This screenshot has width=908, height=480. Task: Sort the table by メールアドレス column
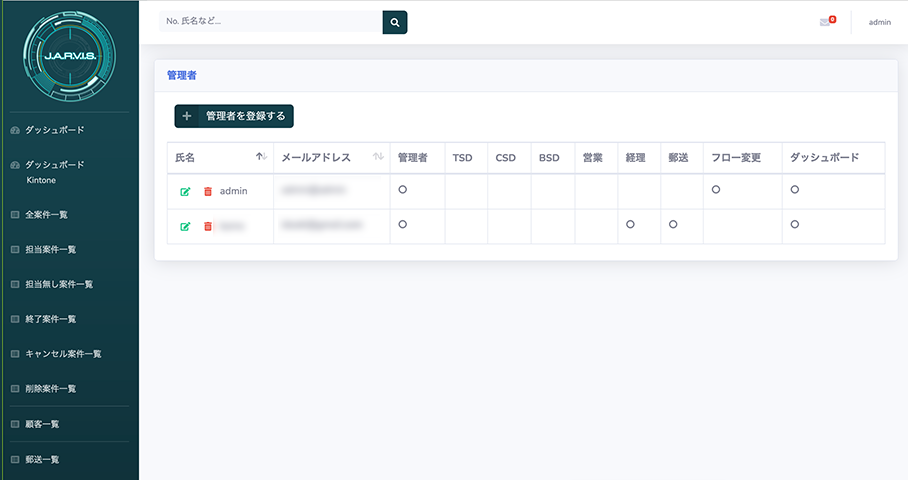click(378, 157)
